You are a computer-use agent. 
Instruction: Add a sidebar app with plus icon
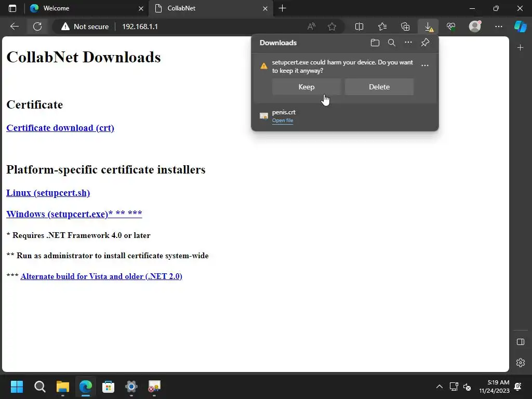(x=521, y=48)
